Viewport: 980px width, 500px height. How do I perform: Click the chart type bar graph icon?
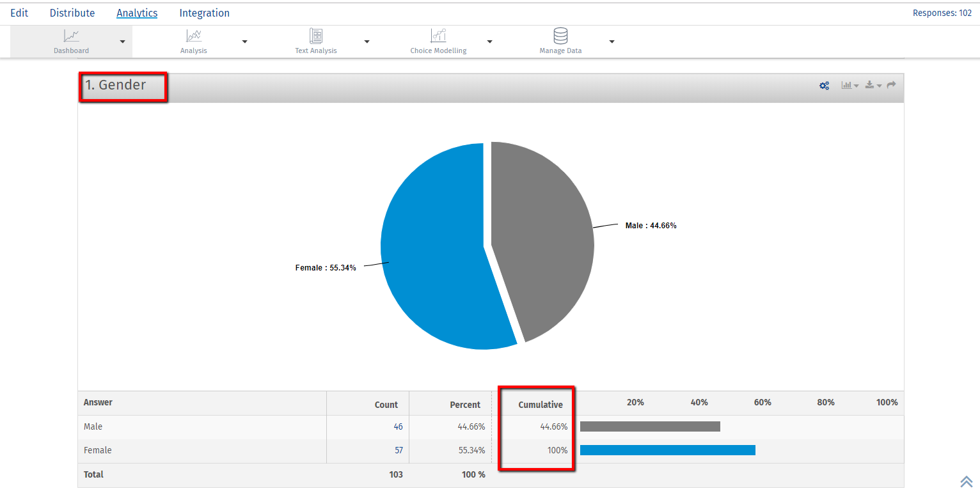[846, 85]
